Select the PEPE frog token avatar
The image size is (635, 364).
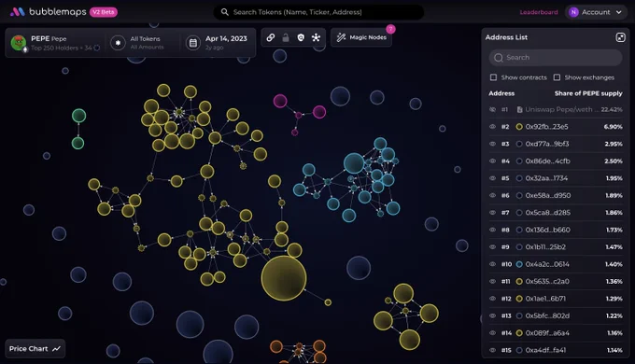tap(19, 43)
